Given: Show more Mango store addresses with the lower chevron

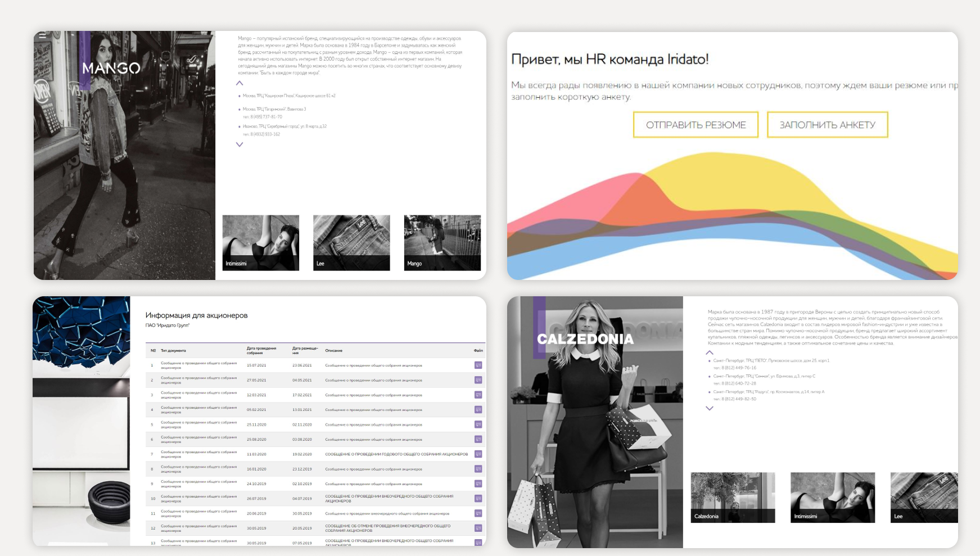Looking at the screenshot, I should (240, 144).
